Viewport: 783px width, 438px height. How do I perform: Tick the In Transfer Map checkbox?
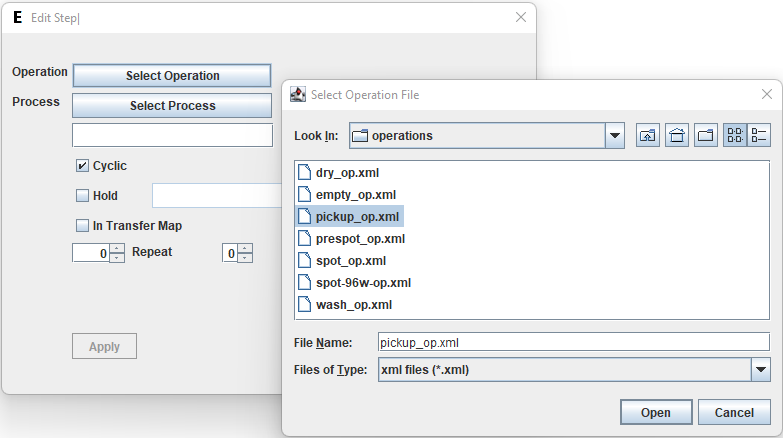coord(83,226)
